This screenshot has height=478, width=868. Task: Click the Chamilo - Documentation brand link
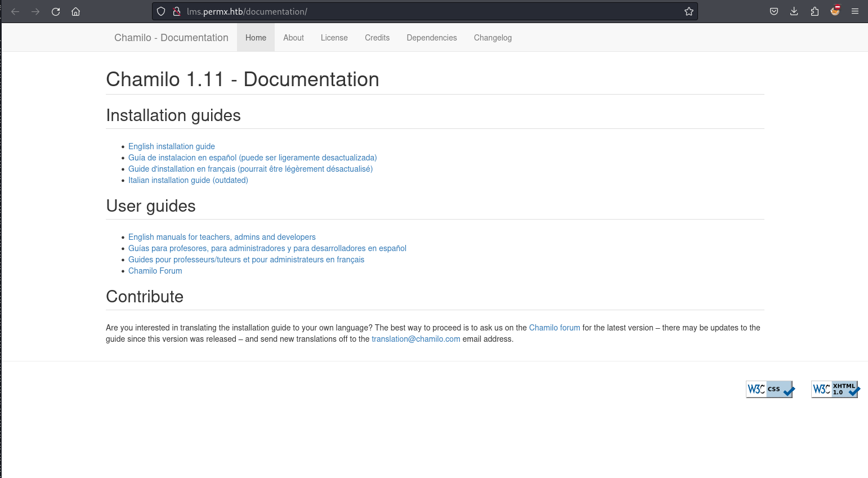pyautogui.click(x=171, y=38)
